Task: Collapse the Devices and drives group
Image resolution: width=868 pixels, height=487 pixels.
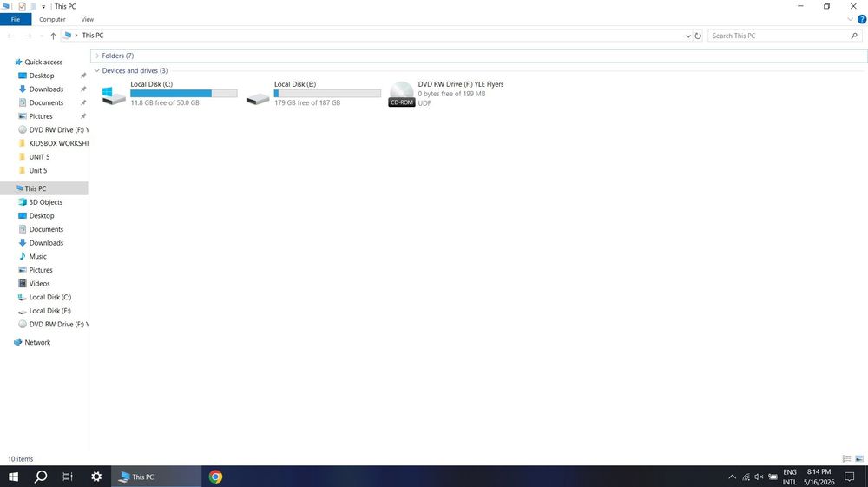Action: (97, 71)
